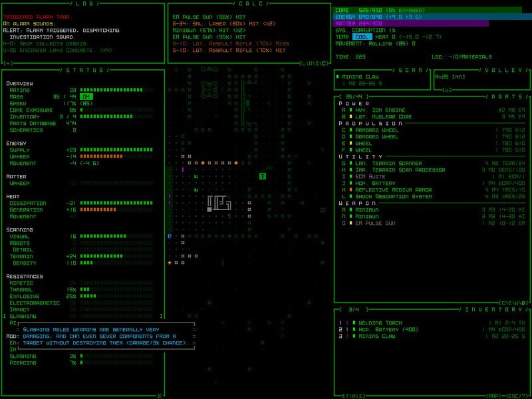
Task: Expand the log with the [+] button
Action: (x=8, y=63)
